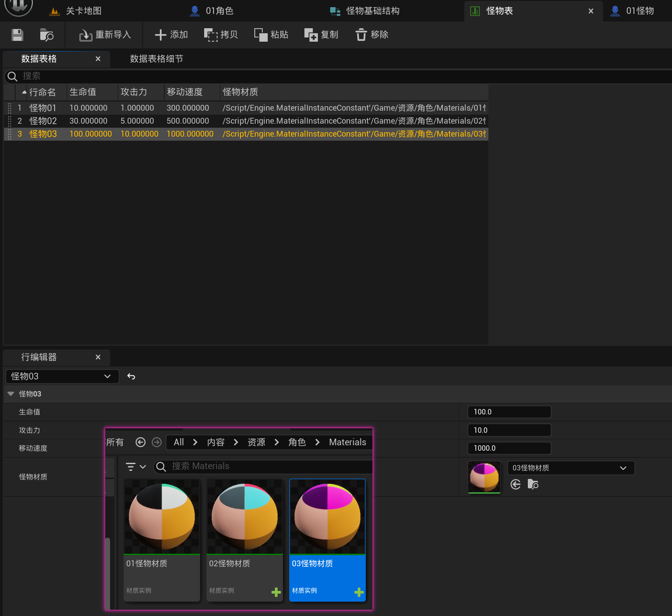Screen dimensions: 672x616
Task: Use selected asset arrow under 03怪物材质
Action: pos(516,484)
